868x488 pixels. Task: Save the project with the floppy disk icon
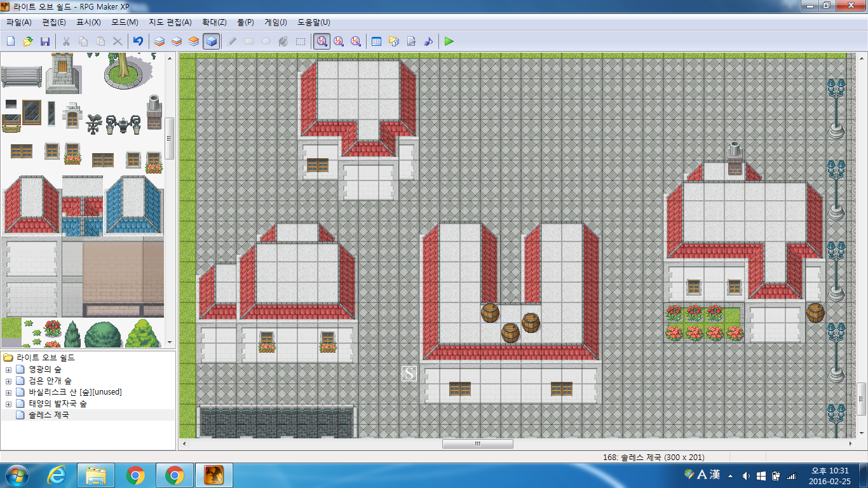[45, 41]
